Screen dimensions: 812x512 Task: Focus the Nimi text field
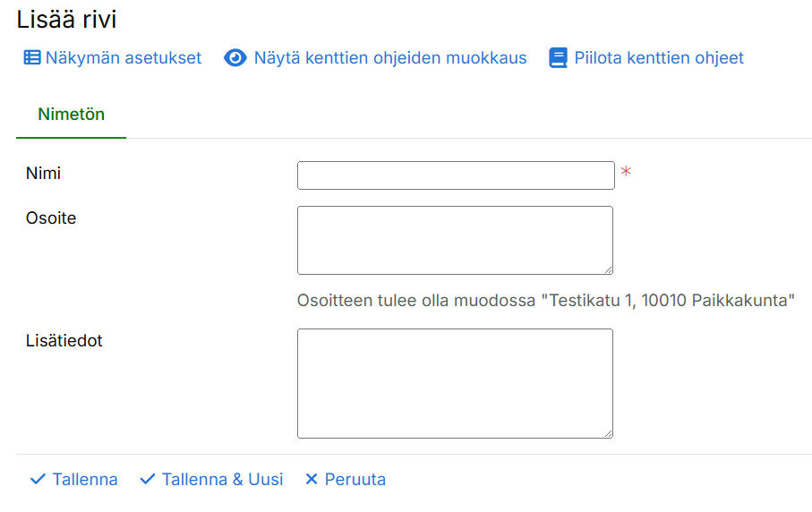click(x=456, y=175)
